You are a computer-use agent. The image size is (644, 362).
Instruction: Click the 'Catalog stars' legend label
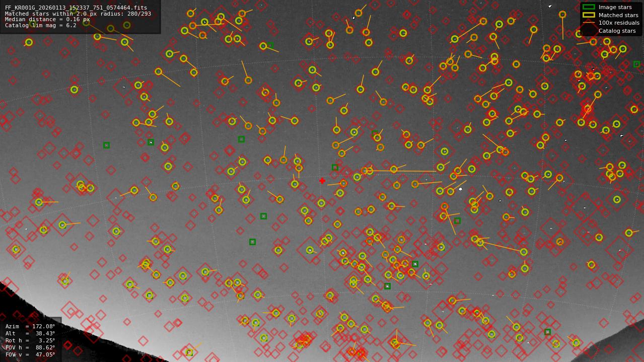pos(617,31)
